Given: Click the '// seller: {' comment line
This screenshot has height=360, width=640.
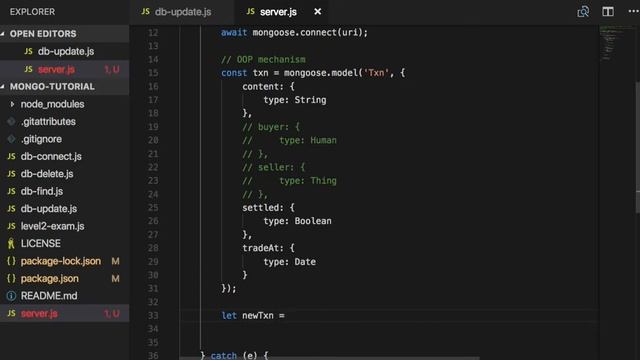Looking at the screenshot, I should click(273, 167).
